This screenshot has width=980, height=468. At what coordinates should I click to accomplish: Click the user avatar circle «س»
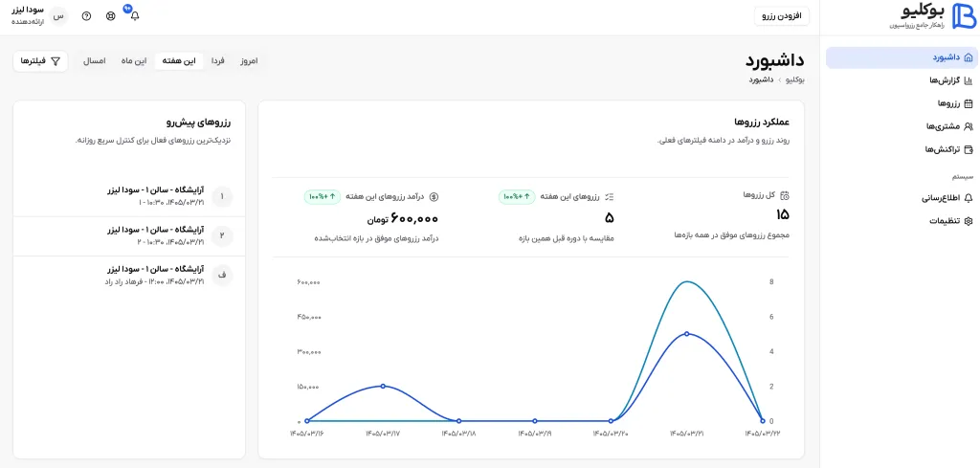[58, 16]
